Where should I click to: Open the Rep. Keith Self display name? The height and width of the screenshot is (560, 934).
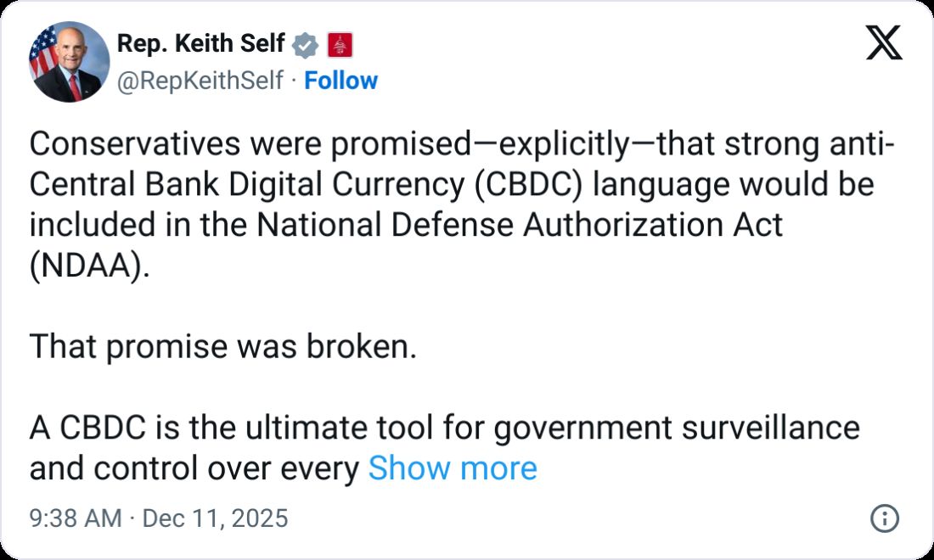coord(200,44)
